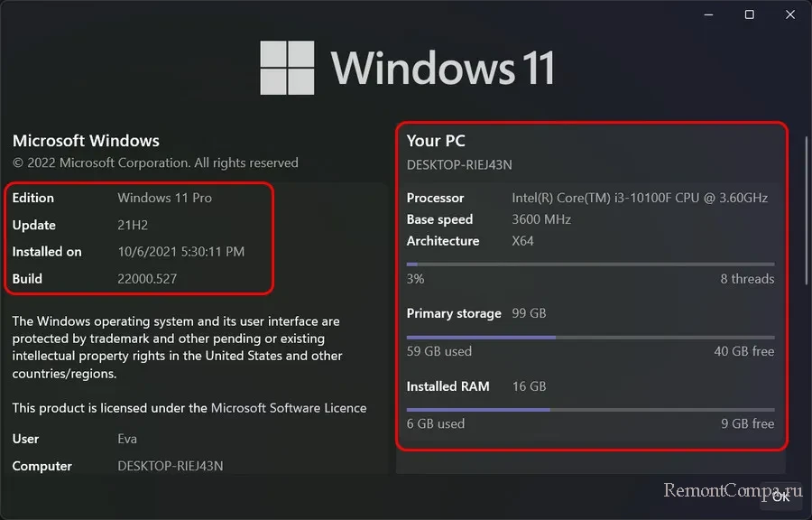Click the Your PC heading

click(436, 141)
